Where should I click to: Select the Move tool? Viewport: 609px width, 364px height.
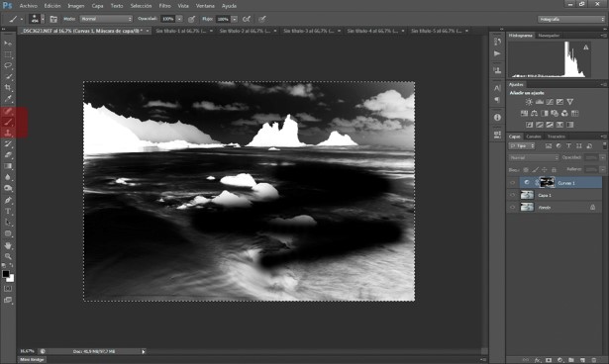point(8,43)
